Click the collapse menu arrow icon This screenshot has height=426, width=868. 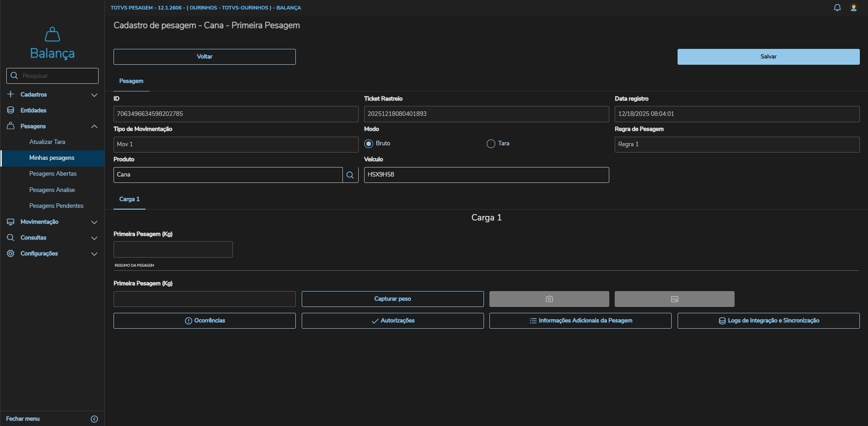94,419
